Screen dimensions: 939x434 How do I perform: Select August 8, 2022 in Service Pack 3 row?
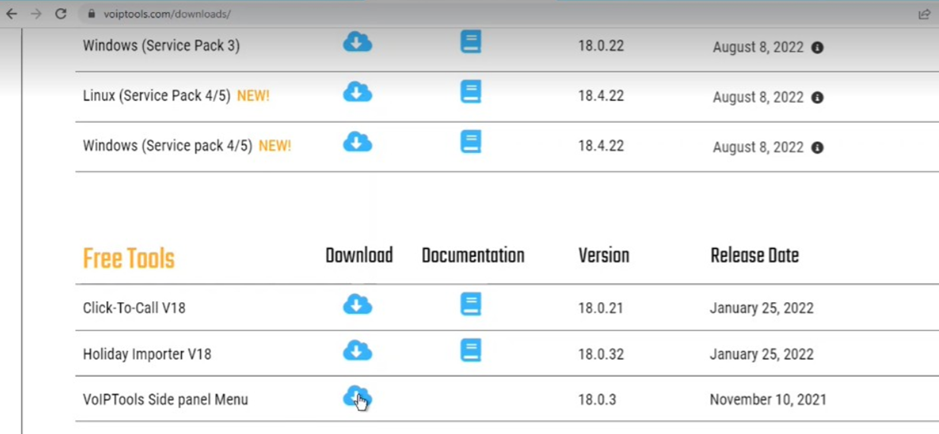click(x=758, y=47)
